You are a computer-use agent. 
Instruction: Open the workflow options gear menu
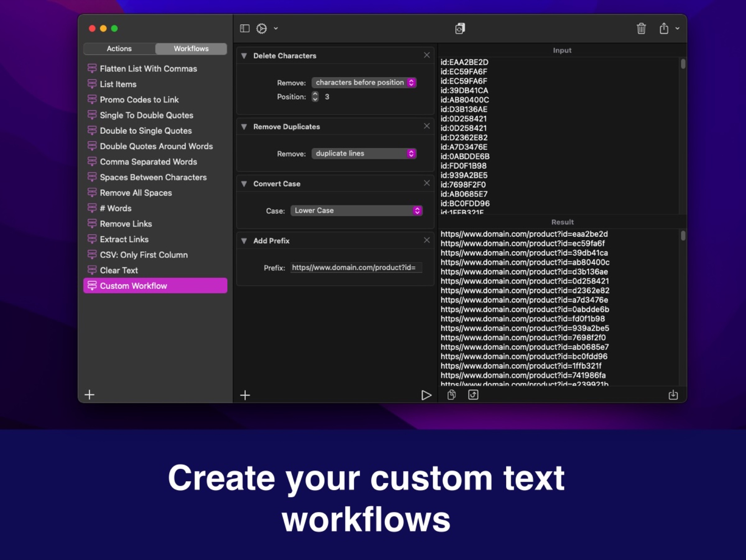point(262,29)
